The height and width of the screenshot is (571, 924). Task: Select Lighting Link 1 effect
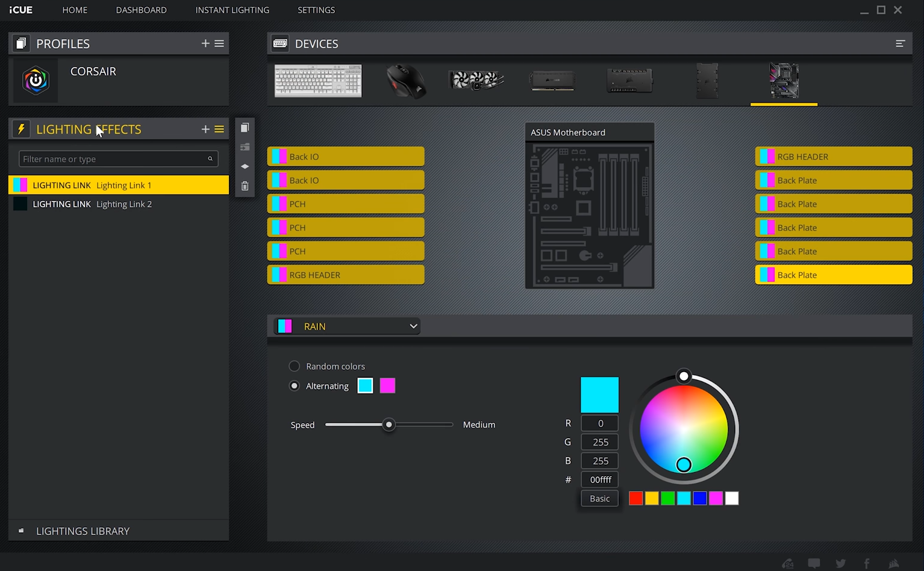[x=119, y=185]
